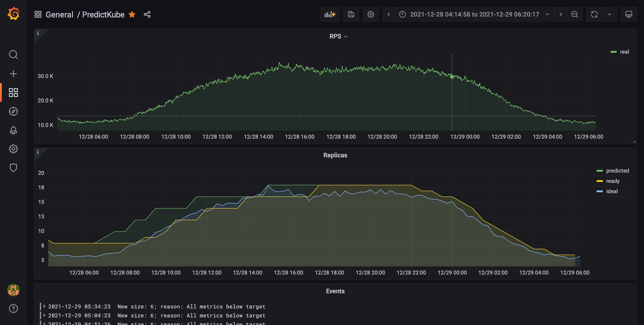Unstar the PredictKube dashboard
This screenshot has width=644, height=325.
pyautogui.click(x=132, y=15)
